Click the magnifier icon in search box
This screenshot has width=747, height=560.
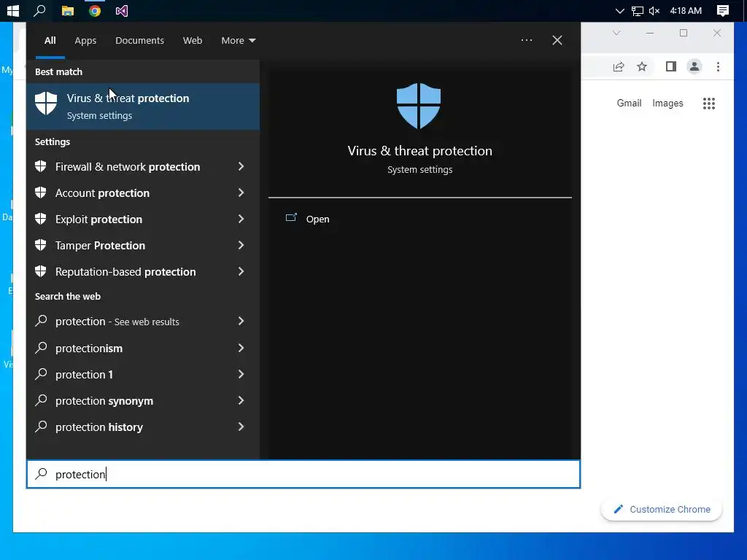click(42, 473)
